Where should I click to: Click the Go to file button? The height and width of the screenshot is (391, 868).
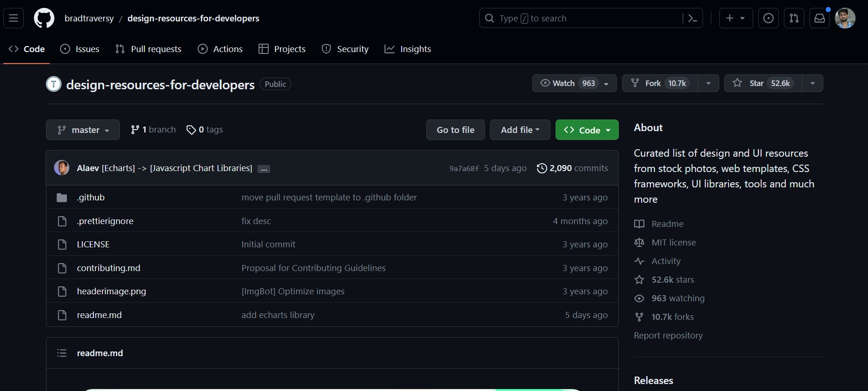456,130
